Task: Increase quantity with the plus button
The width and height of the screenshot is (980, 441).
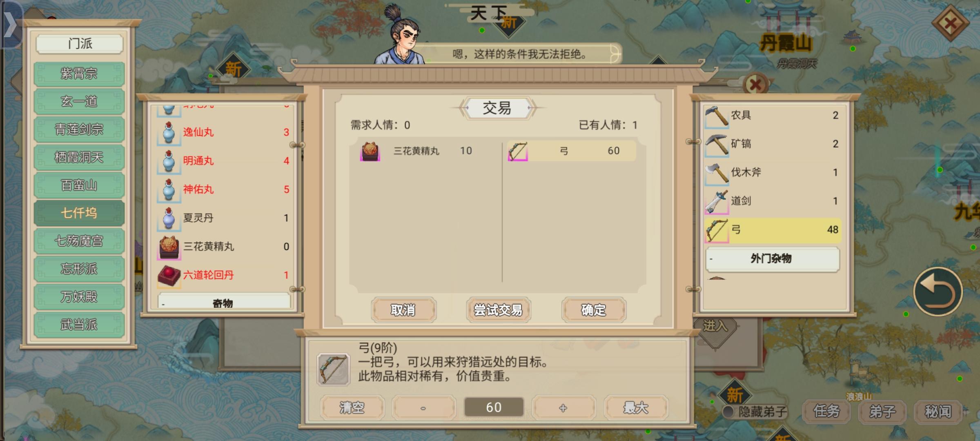Action: coord(563,408)
